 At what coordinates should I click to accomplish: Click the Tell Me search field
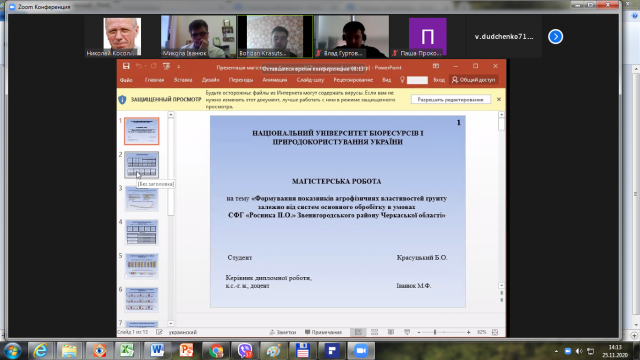pos(417,80)
